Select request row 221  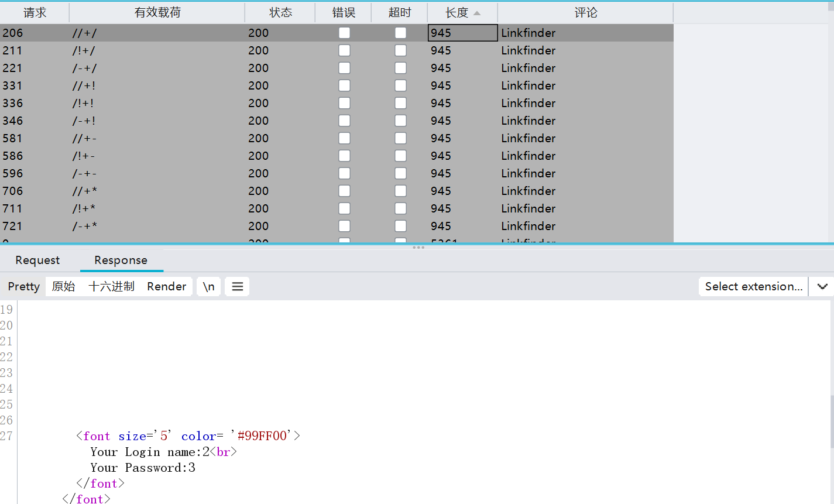(x=337, y=68)
